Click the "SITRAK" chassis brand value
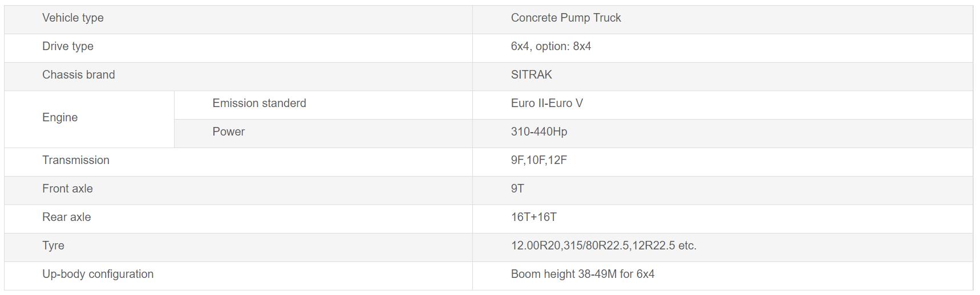Screen dimensions: 980x295 point(531,75)
